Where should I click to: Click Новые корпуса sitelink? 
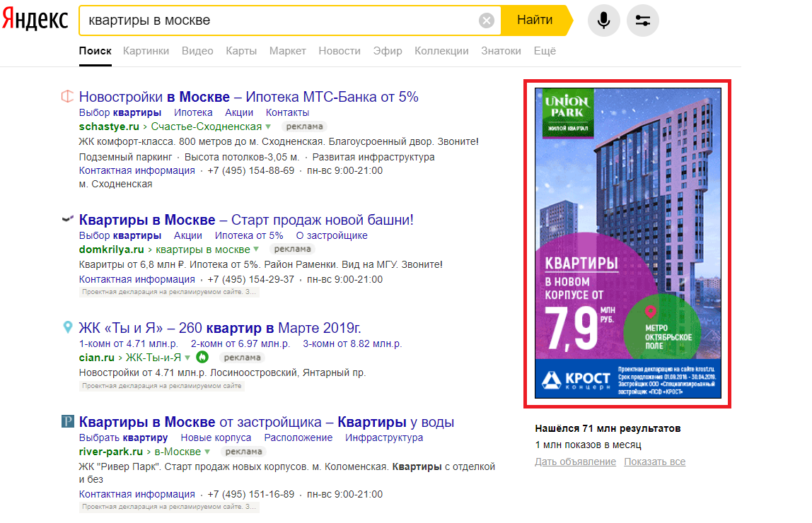(x=216, y=437)
